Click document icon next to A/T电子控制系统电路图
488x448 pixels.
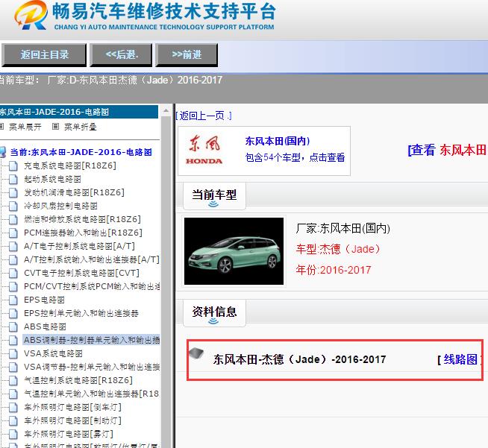point(13,247)
